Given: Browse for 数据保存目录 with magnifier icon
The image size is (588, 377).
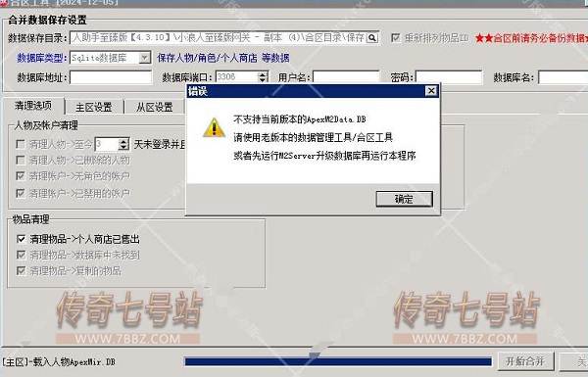Looking at the screenshot, I should pyautogui.click(x=372, y=38).
